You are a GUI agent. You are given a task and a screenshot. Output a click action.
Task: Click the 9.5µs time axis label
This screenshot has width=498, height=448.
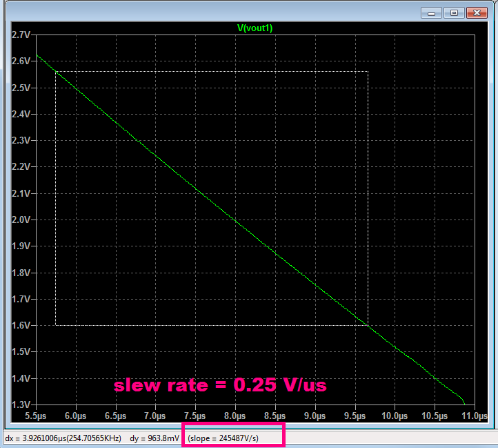coord(355,416)
